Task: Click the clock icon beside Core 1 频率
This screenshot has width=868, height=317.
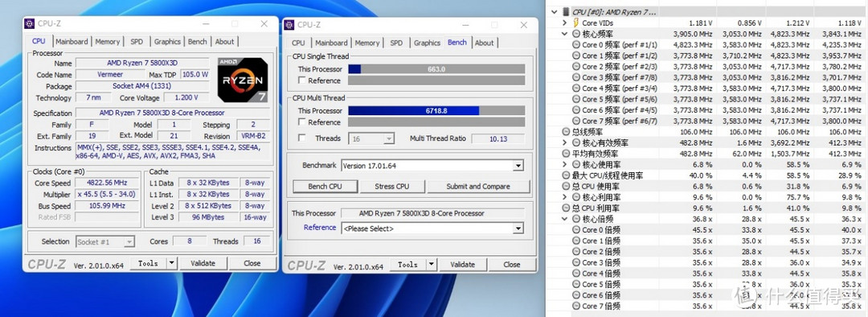Action: [575, 56]
